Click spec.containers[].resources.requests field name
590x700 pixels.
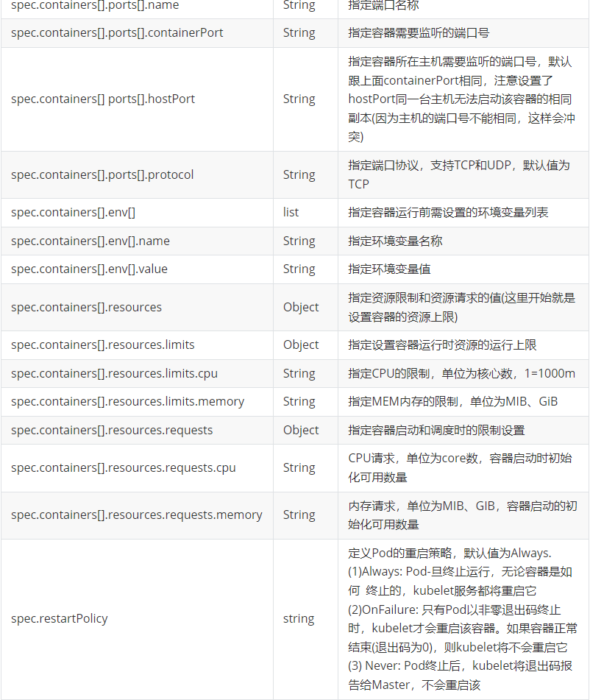(112, 430)
